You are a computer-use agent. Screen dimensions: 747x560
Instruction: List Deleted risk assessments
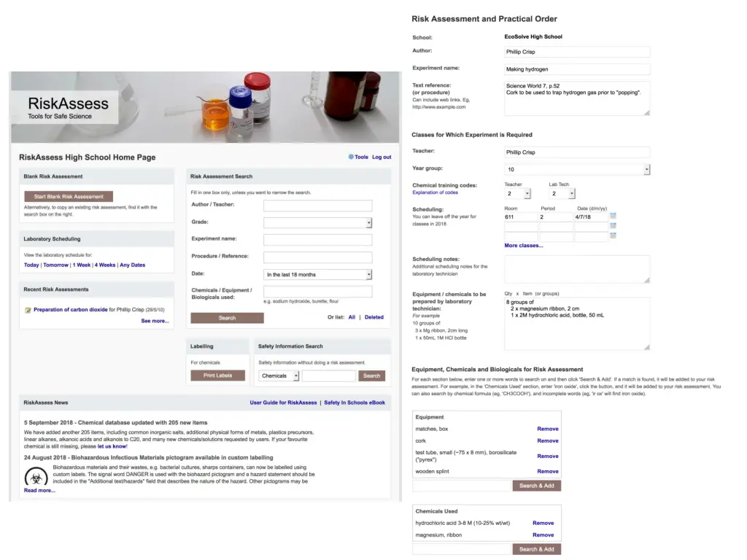pos(374,317)
